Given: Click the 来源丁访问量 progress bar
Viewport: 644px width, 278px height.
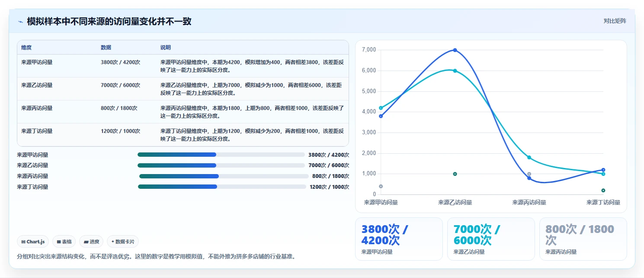Looking at the screenshot, I should point(222,187).
